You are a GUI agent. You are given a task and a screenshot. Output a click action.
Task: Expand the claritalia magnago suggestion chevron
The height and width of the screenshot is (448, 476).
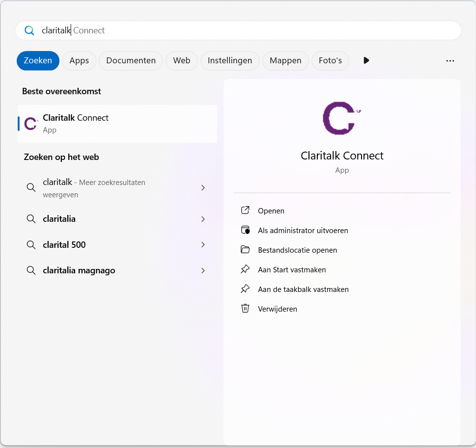203,270
